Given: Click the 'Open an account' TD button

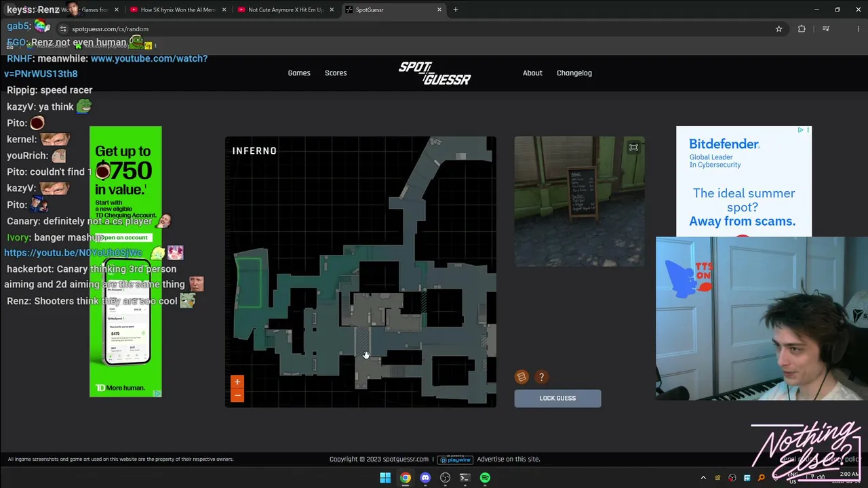Looking at the screenshot, I should (125, 237).
